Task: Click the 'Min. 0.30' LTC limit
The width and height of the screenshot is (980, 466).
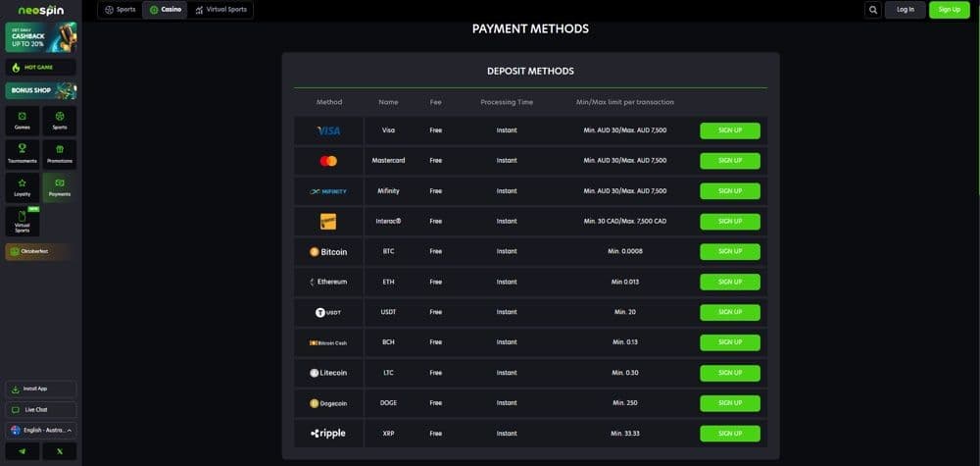Action: click(x=625, y=373)
